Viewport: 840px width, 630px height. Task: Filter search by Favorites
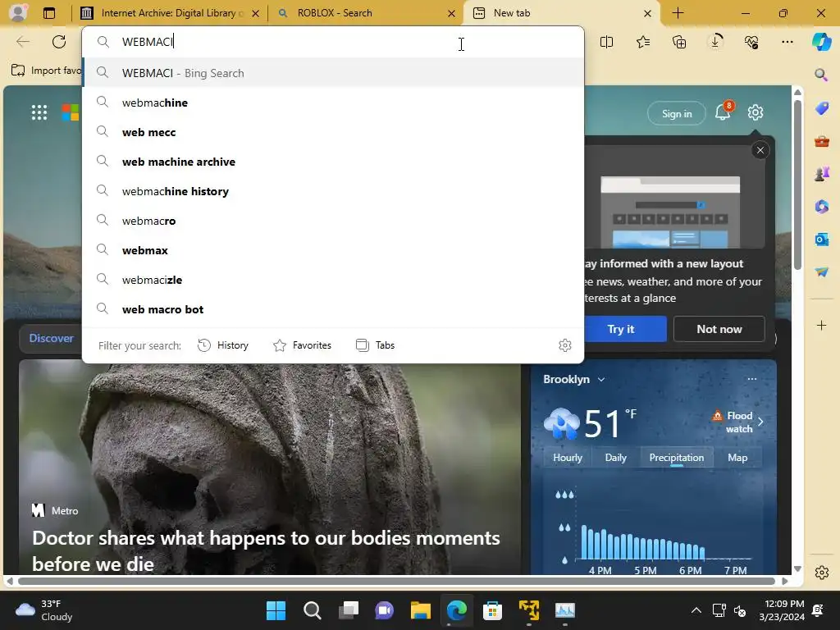(302, 345)
